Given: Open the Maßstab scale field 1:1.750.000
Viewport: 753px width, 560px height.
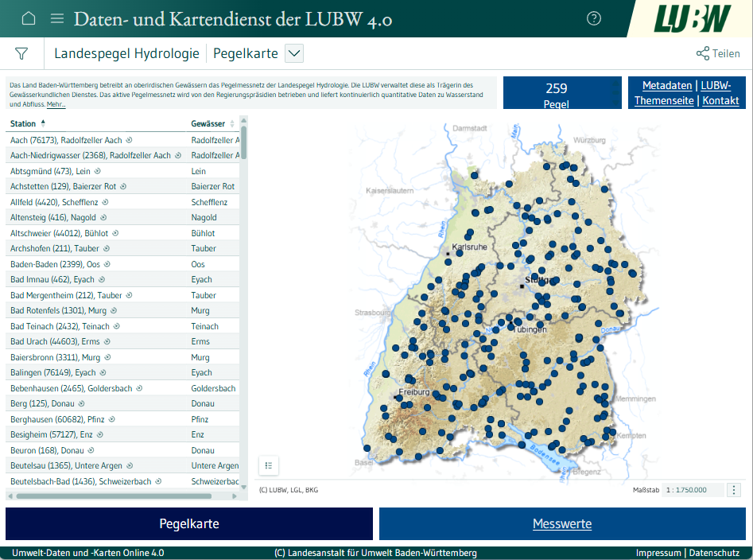Looking at the screenshot, I should [x=692, y=490].
